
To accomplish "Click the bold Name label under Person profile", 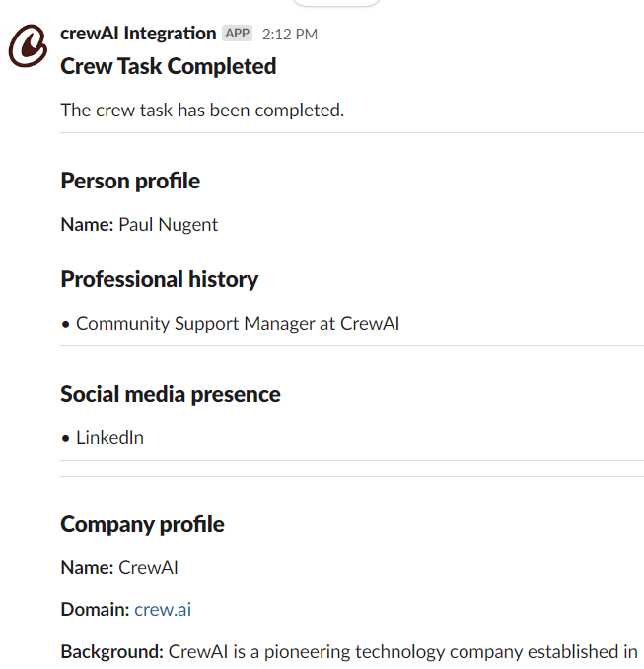I will 87,225.
